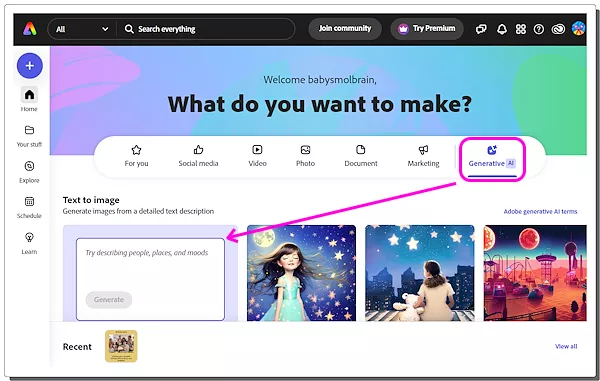Click the blue plus create button
The width and height of the screenshot is (600, 381).
tap(29, 66)
